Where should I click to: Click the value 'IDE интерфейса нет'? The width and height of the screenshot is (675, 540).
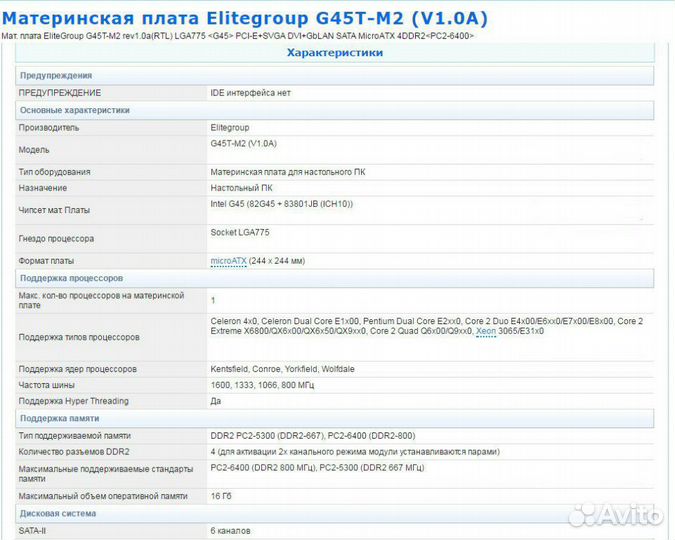click(x=251, y=93)
